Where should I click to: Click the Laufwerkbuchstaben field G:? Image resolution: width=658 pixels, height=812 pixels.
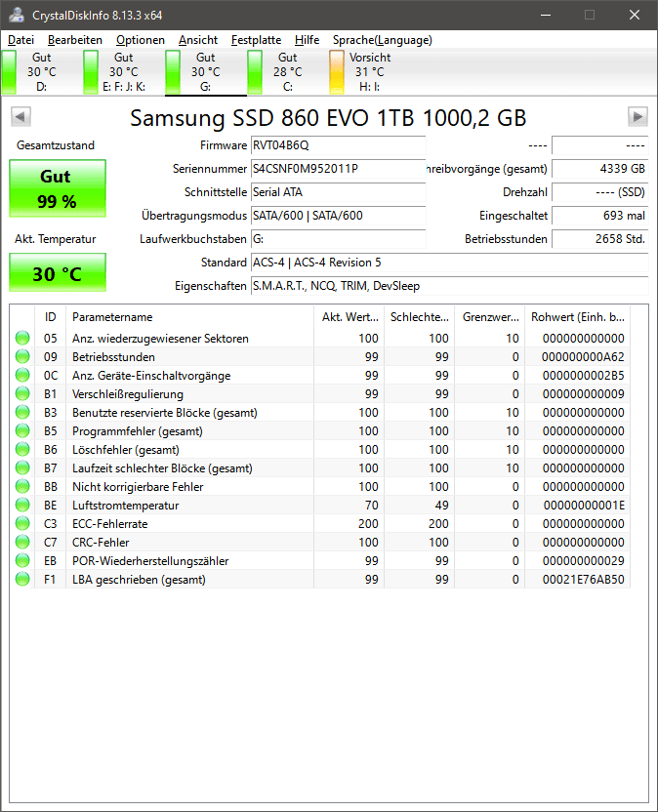click(x=339, y=239)
